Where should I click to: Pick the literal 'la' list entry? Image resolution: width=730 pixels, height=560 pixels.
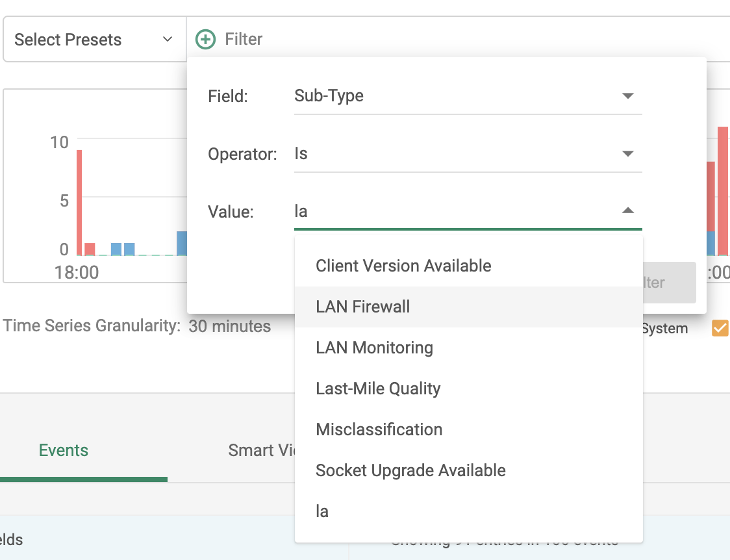[x=321, y=511]
